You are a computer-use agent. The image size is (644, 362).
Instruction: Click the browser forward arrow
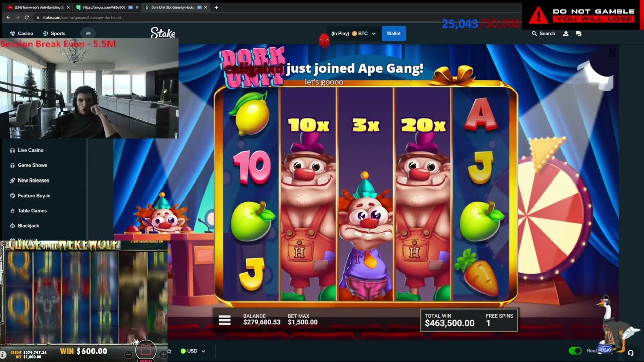click(18, 17)
